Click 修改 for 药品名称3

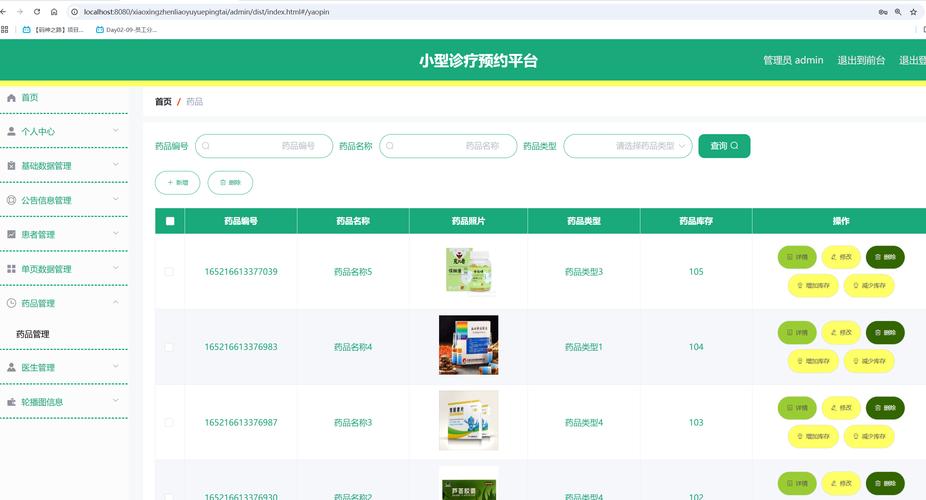841,408
